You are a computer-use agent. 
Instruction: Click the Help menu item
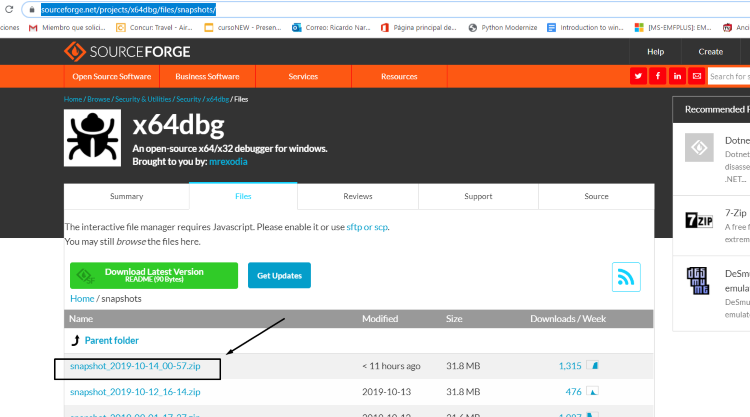(655, 52)
